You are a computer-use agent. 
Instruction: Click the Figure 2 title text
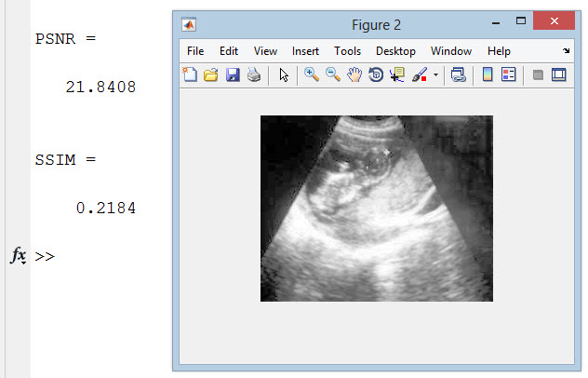pos(376,25)
